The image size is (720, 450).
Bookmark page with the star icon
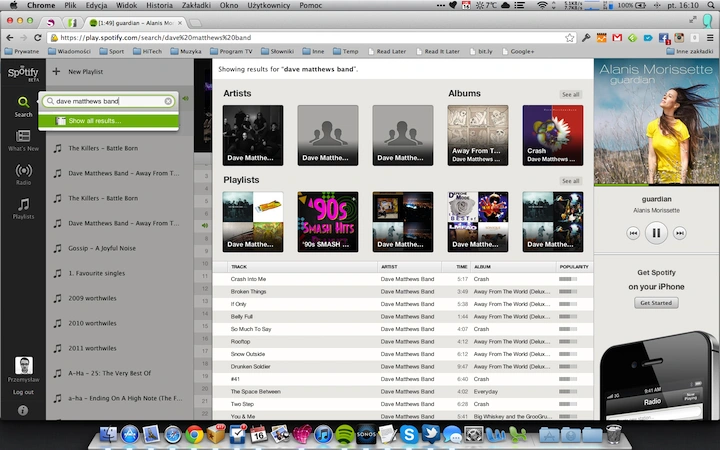click(569, 38)
